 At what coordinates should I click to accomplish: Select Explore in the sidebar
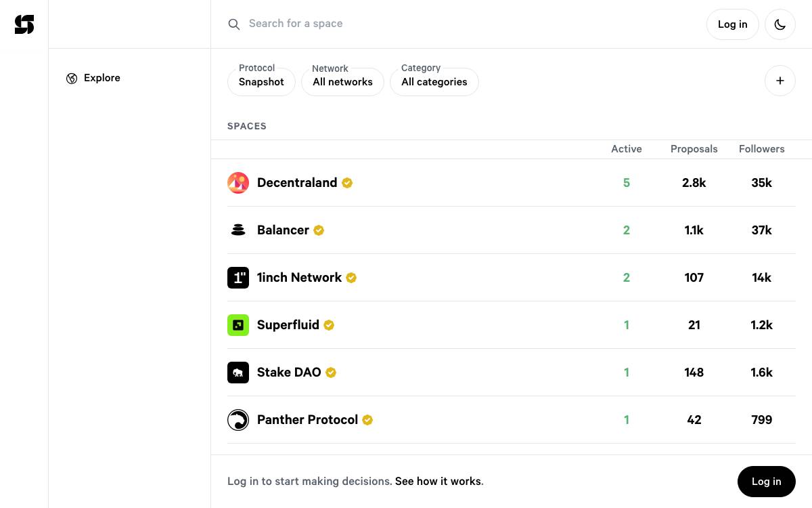(x=102, y=78)
